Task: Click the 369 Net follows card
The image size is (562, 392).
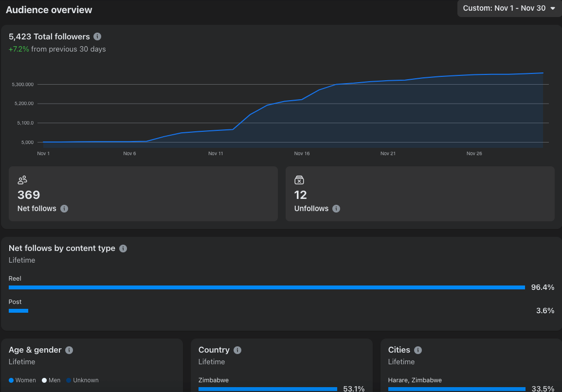Action: [x=143, y=194]
